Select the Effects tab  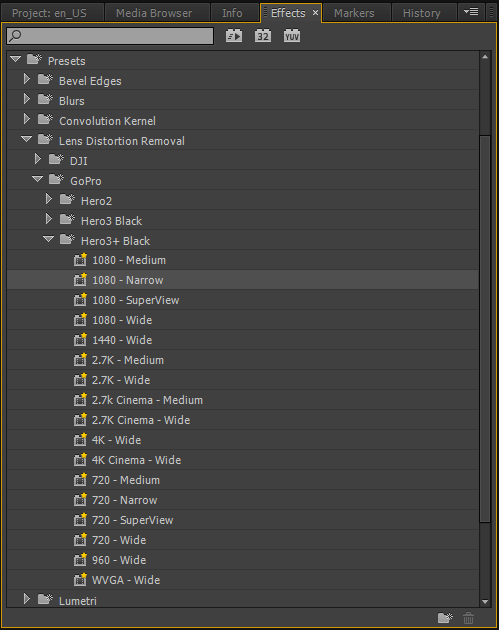coord(288,13)
